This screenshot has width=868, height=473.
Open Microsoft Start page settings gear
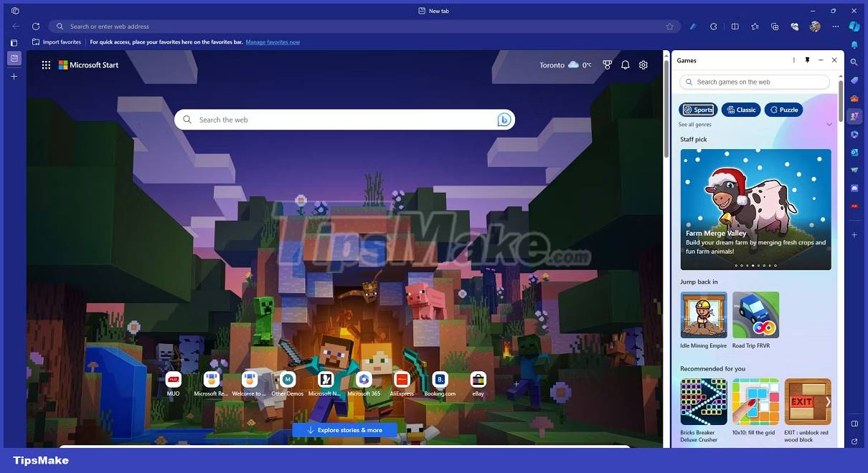point(643,64)
